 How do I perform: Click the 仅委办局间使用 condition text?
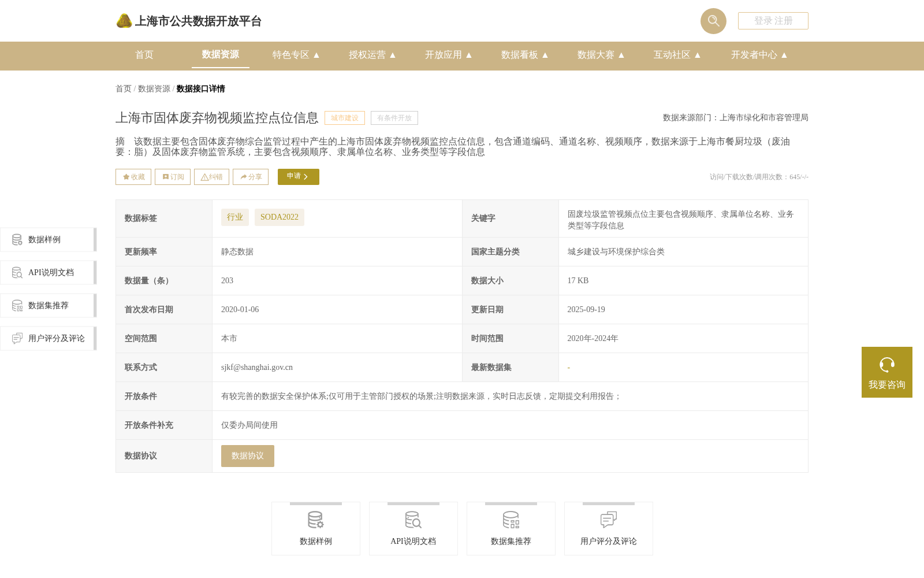point(249,425)
